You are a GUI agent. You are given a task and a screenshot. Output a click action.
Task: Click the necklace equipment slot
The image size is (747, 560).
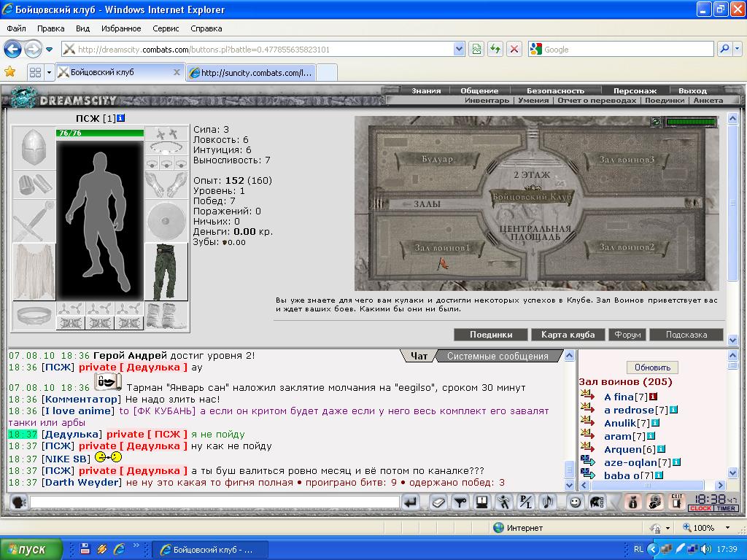(x=166, y=147)
